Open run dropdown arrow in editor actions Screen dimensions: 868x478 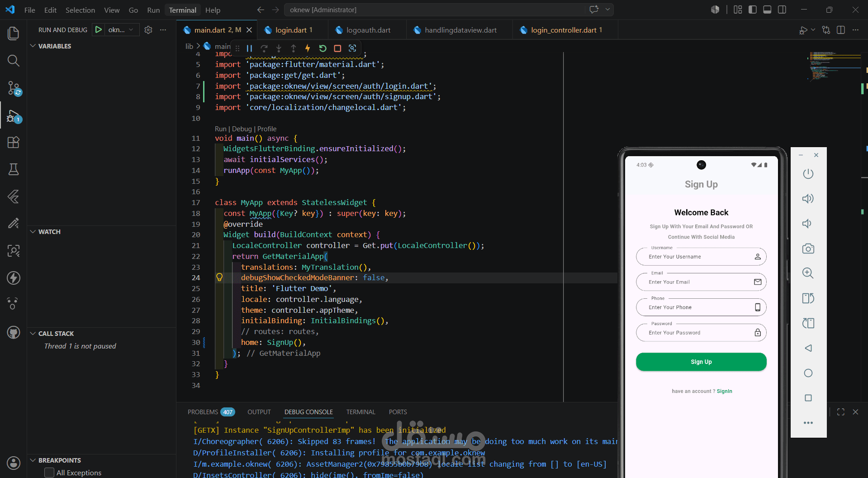coord(813,30)
